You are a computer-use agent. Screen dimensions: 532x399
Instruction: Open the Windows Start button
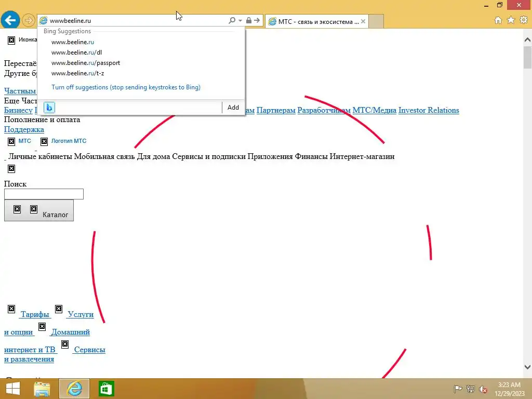pos(13,389)
